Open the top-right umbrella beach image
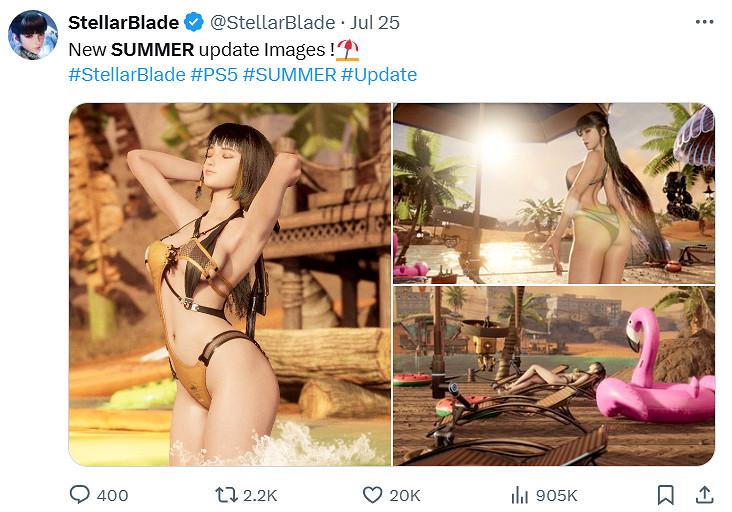The height and width of the screenshot is (512, 732). point(554,193)
